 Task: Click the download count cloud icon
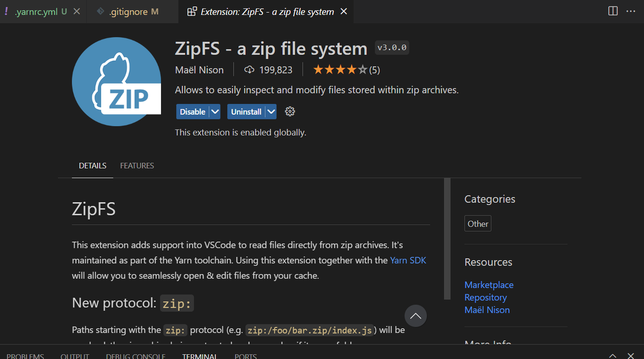click(x=249, y=70)
